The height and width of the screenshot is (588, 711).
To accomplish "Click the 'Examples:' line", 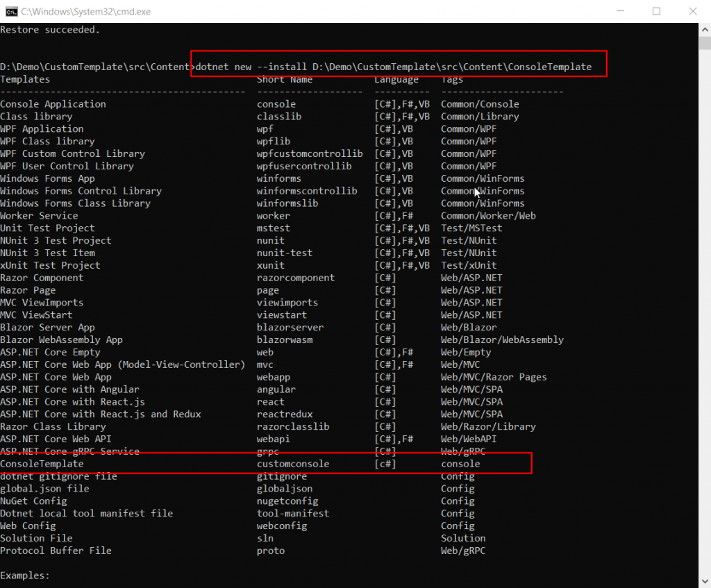I will [25, 576].
